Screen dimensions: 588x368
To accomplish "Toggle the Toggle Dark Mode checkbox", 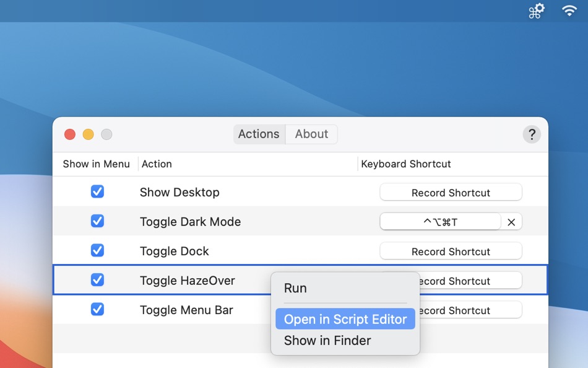I will pyautogui.click(x=97, y=221).
